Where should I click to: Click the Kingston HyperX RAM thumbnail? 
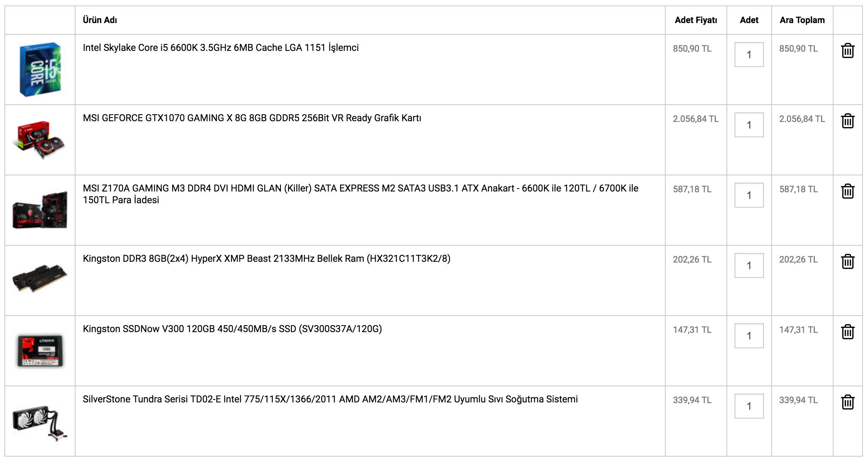point(40,278)
